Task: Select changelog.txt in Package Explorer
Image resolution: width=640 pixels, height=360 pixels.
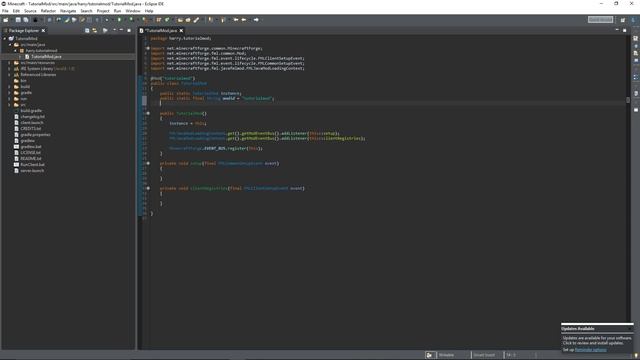Action: pos(32,117)
